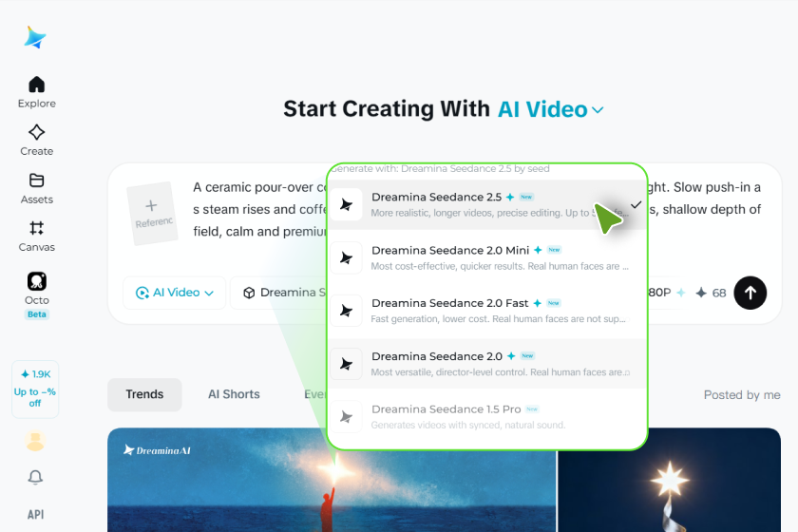The image size is (798, 532).
Task: Click the sparkle icon next to Seedance 2.0 Mini
Action: pos(538,250)
